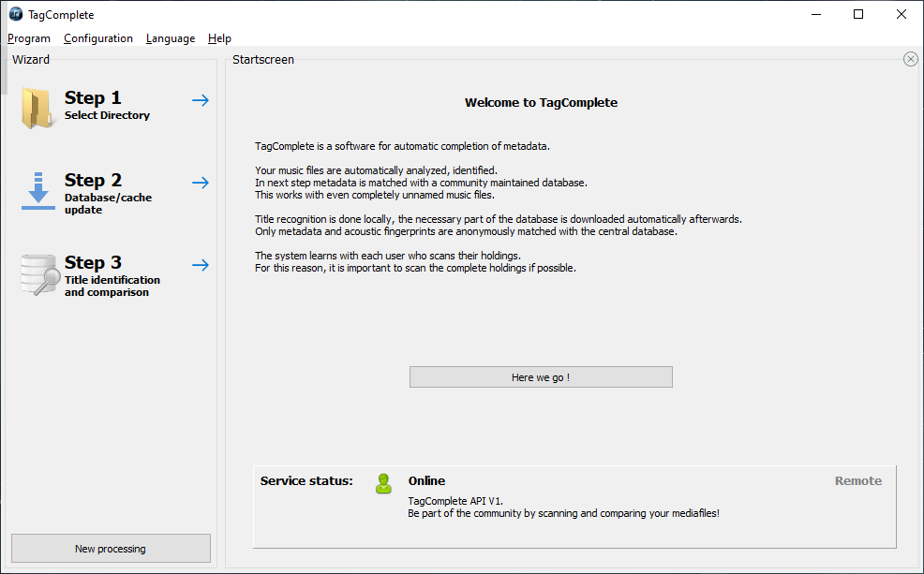Screen dimensions: 924x574
Task: Click the Step 3 database magnifier icon
Action: [x=40, y=274]
